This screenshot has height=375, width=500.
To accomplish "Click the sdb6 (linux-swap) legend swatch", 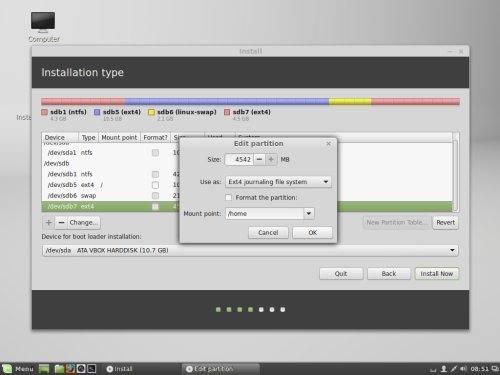I will 151,112.
